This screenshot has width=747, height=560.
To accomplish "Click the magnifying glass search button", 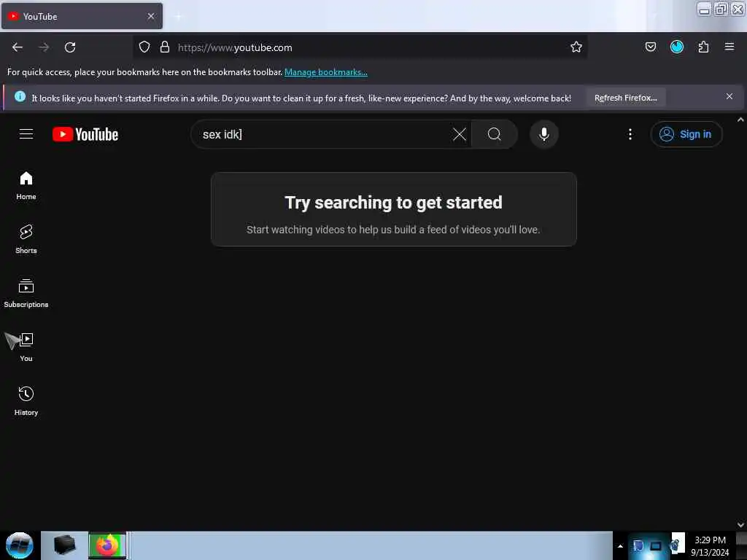I will pos(494,134).
